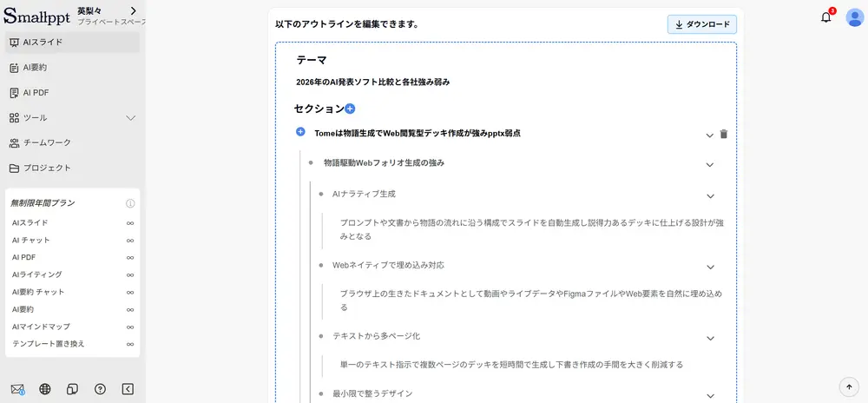
Task: Click the Smallppt logo
Action: pos(36,16)
